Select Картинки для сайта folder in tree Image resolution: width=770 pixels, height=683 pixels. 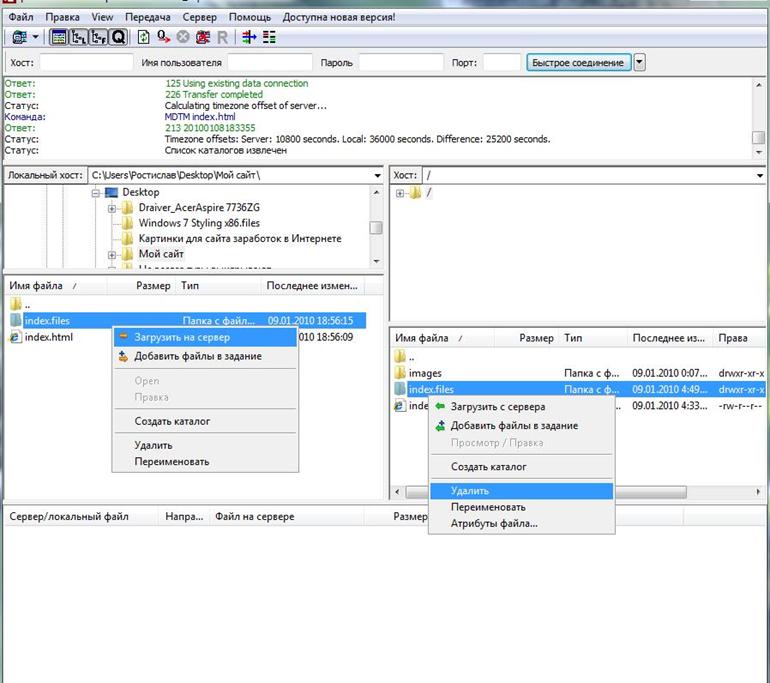(240, 239)
